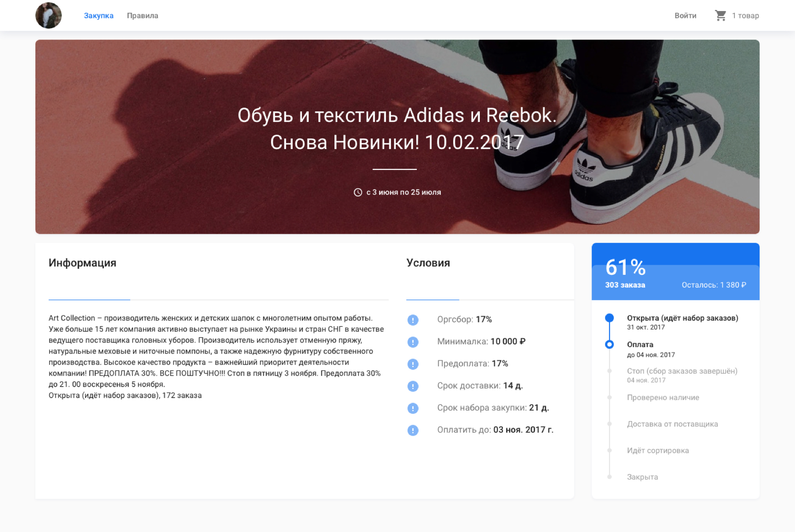Screen dimensions: 795x532
Task: Click 'Срок набора закупки: 21 д.' text
Action: point(493,408)
